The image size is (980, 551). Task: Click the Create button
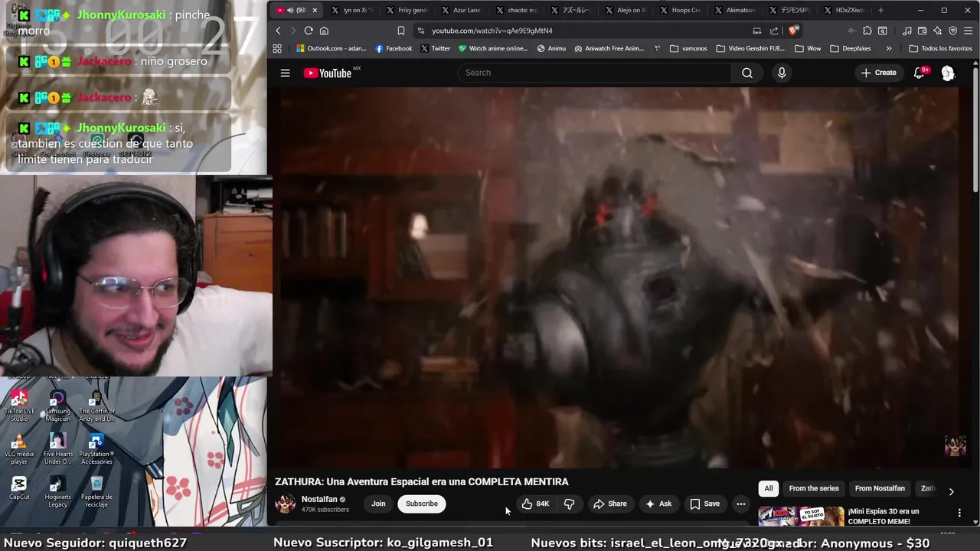click(878, 73)
